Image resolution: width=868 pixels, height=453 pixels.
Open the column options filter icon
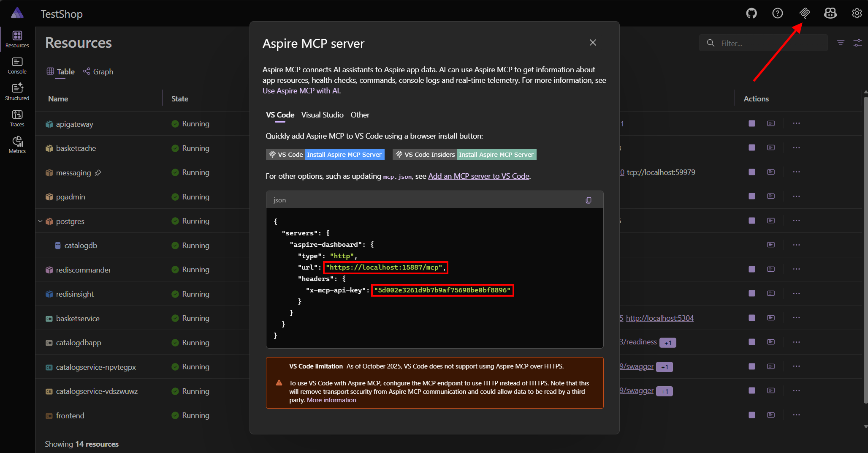click(858, 43)
